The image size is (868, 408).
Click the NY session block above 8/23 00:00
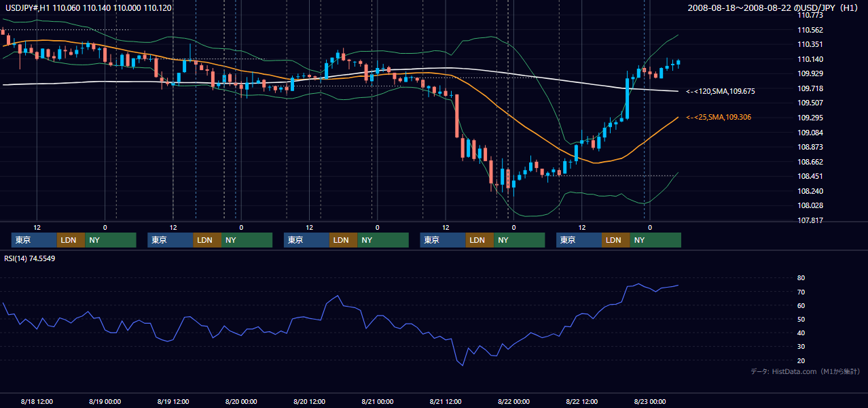(655, 240)
